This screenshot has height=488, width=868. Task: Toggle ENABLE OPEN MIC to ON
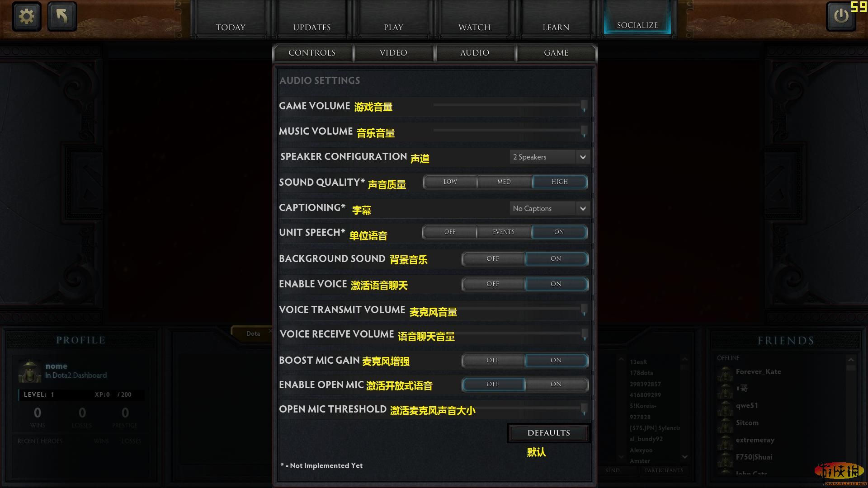[555, 384]
